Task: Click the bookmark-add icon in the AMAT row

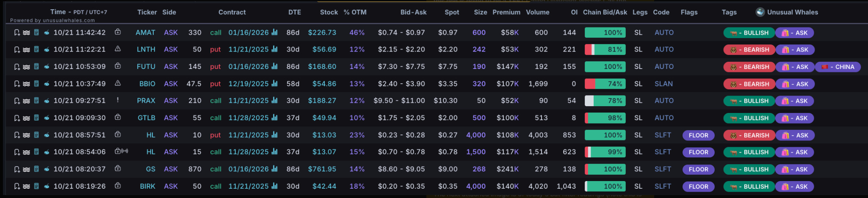Action: pyautogui.click(x=17, y=33)
